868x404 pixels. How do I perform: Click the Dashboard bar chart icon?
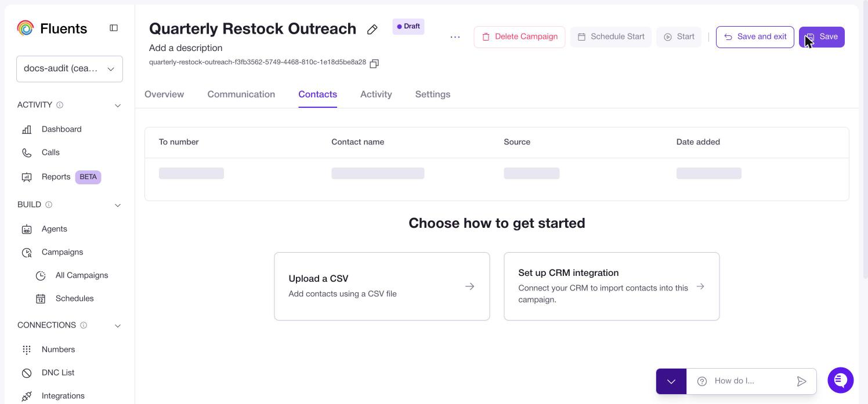[27, 129]
